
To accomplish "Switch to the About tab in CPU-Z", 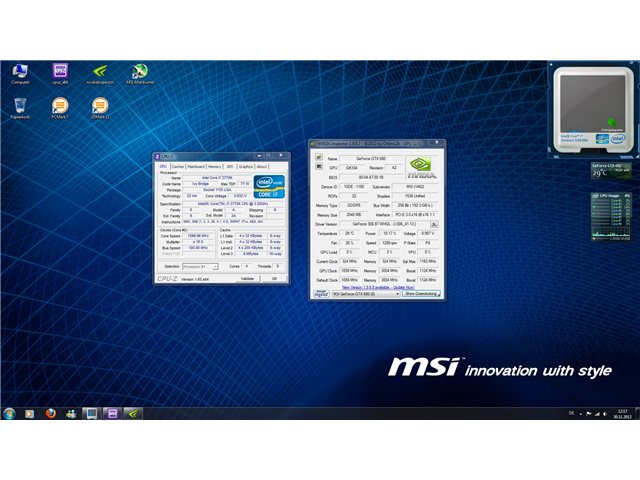I will [262, 167].
